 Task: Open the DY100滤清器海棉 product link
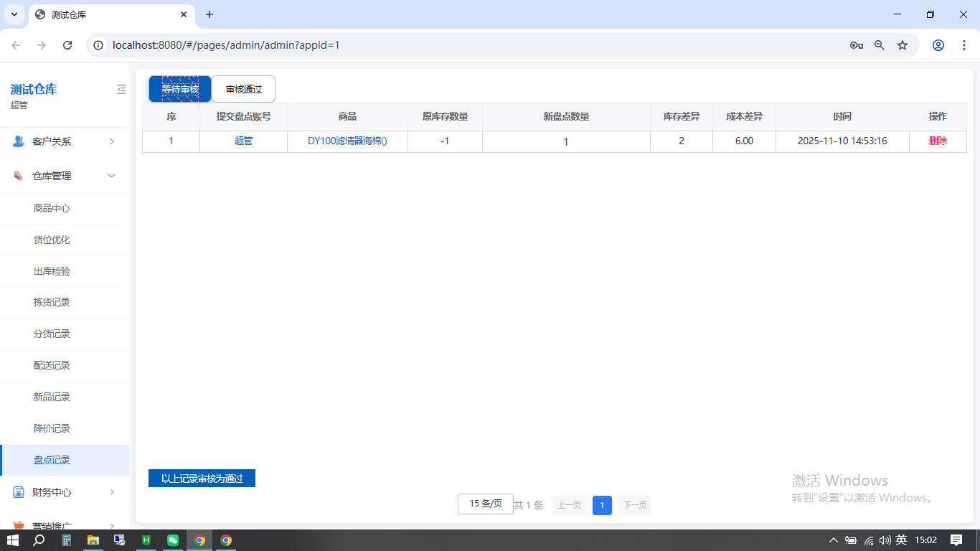(x=347, y=141)
